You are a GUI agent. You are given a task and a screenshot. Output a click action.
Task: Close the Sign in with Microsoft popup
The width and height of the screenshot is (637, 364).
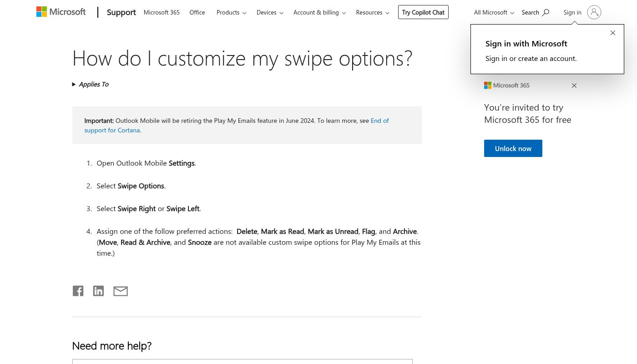(613, 33)
